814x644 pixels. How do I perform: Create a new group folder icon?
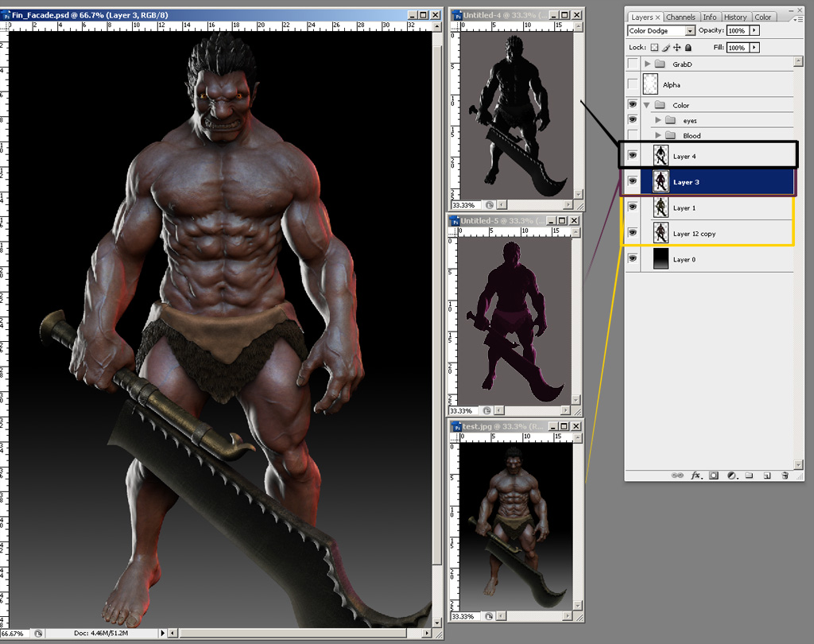click(x=749, y=475)
